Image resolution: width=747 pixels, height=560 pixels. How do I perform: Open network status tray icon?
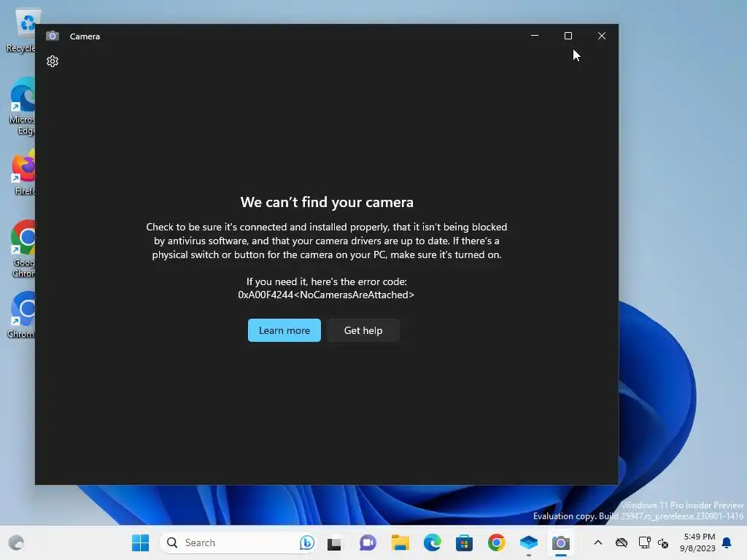(x=644, y=542)
